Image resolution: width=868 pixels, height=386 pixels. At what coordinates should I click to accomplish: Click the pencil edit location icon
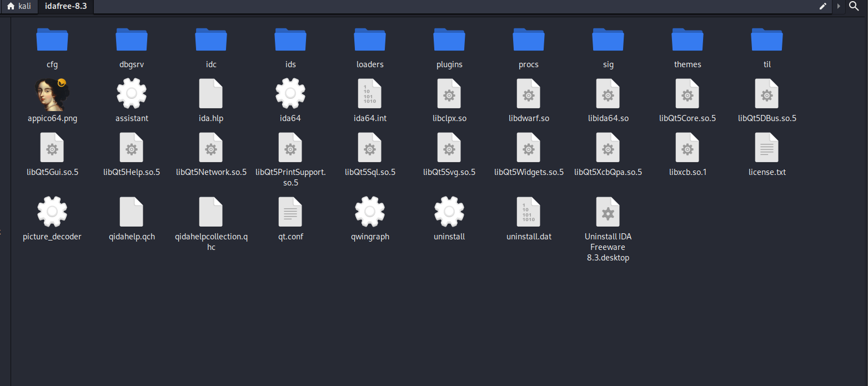tap(823, 6)
